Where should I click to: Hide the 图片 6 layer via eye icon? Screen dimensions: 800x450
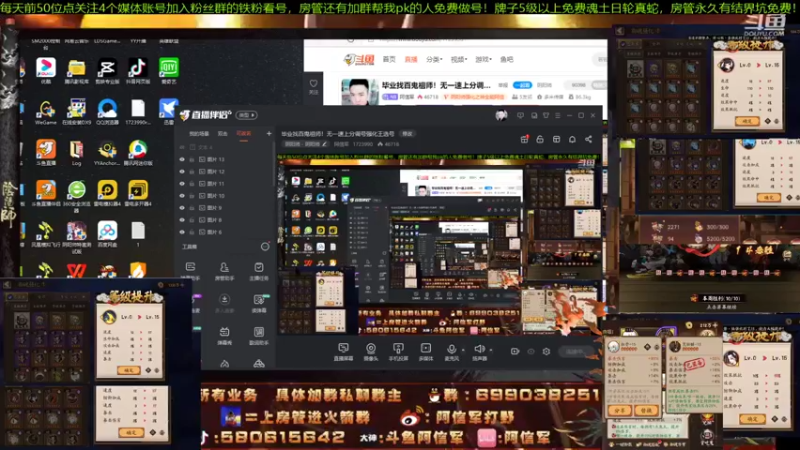click(x=182, y=232)
